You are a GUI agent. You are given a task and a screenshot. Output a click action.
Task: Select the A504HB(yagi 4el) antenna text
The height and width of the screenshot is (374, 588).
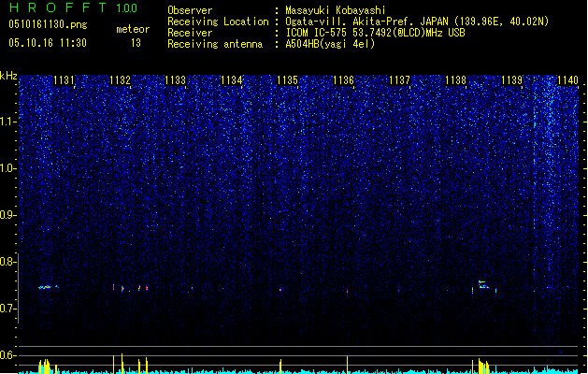[330, 44]
